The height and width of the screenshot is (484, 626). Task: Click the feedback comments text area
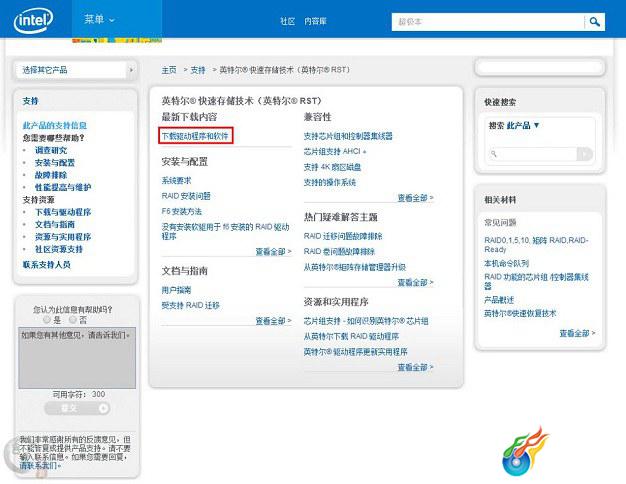coord(77,358)
